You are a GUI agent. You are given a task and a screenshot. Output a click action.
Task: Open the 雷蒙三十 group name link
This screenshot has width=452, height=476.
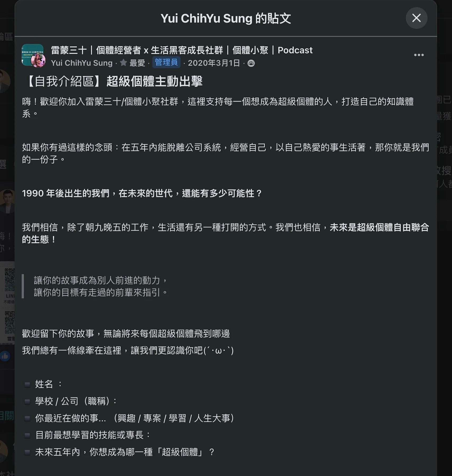182,50
